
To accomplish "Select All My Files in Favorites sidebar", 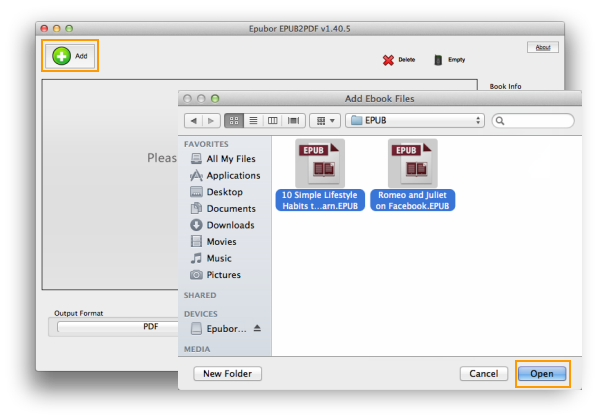I will (223, 159).
